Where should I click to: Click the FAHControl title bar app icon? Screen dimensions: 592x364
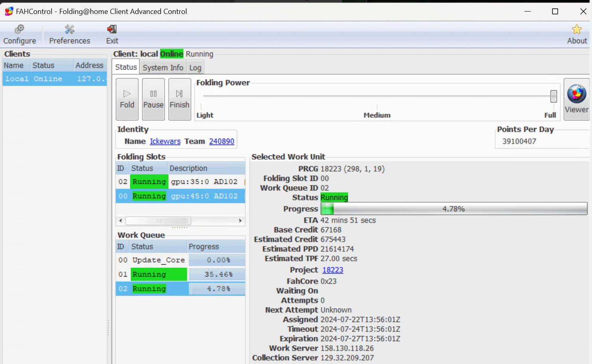(x=9, y=11)
